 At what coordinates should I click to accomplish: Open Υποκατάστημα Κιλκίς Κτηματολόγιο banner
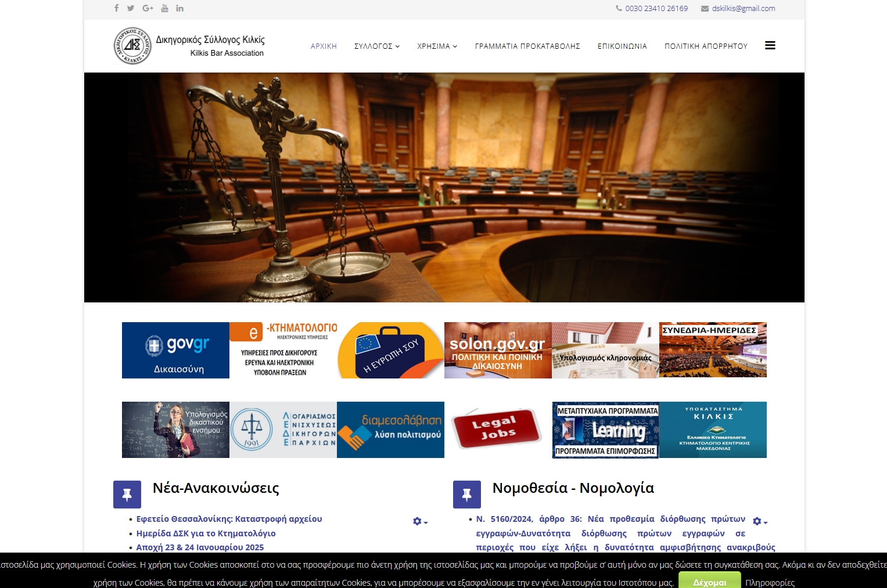[x=713, y=430]
